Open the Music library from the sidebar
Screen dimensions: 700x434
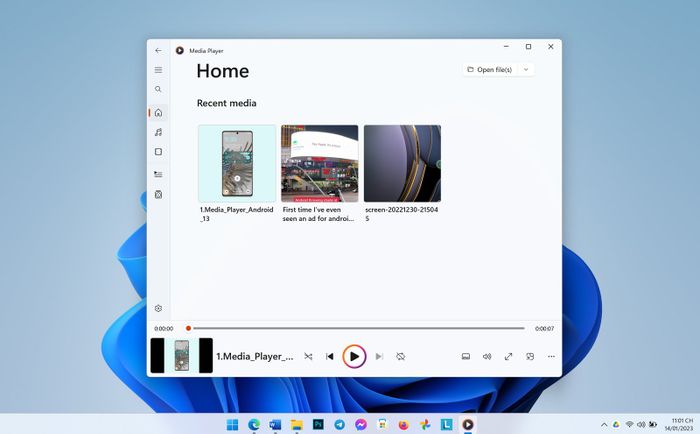coord(158,132)
